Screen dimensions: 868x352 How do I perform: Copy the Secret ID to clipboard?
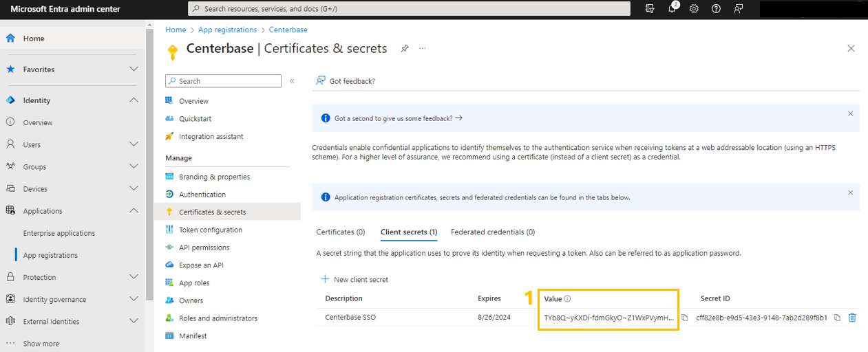(837, 318)
